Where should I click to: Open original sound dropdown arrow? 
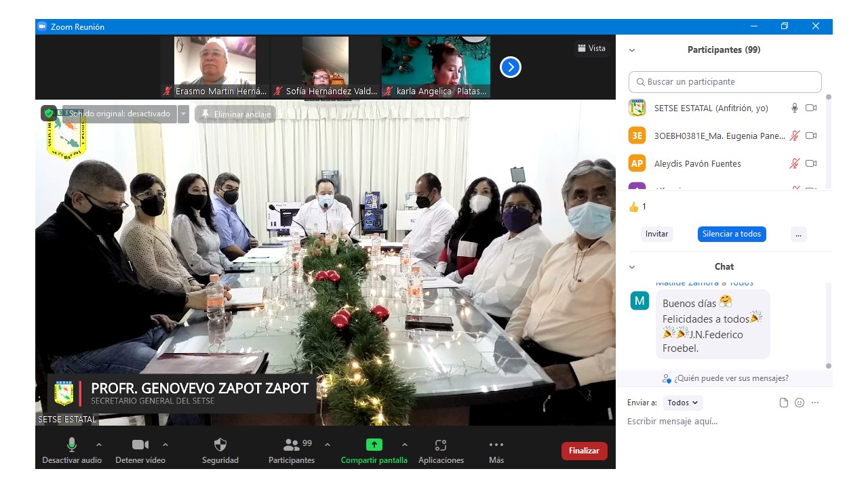[x=183, y=114]
